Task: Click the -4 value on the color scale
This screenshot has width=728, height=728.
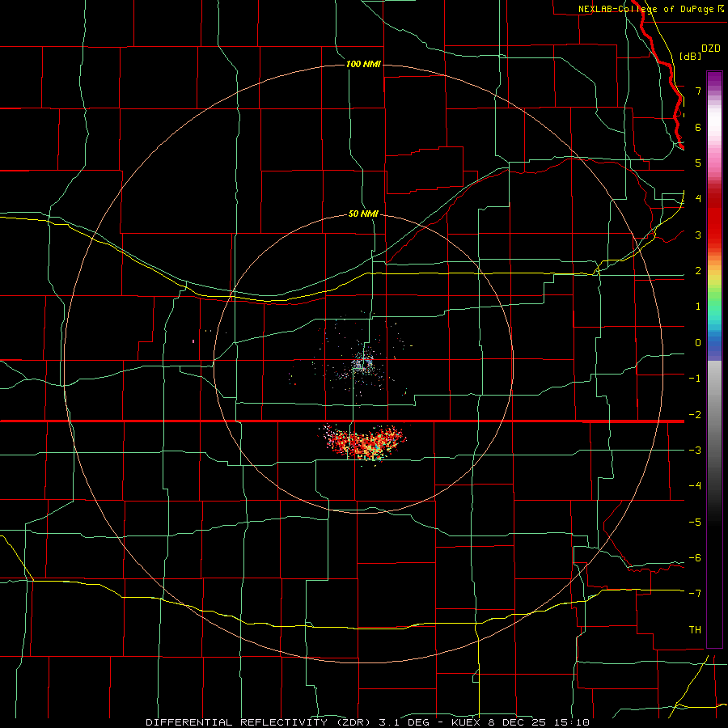Action: click(x=695, y=486)
